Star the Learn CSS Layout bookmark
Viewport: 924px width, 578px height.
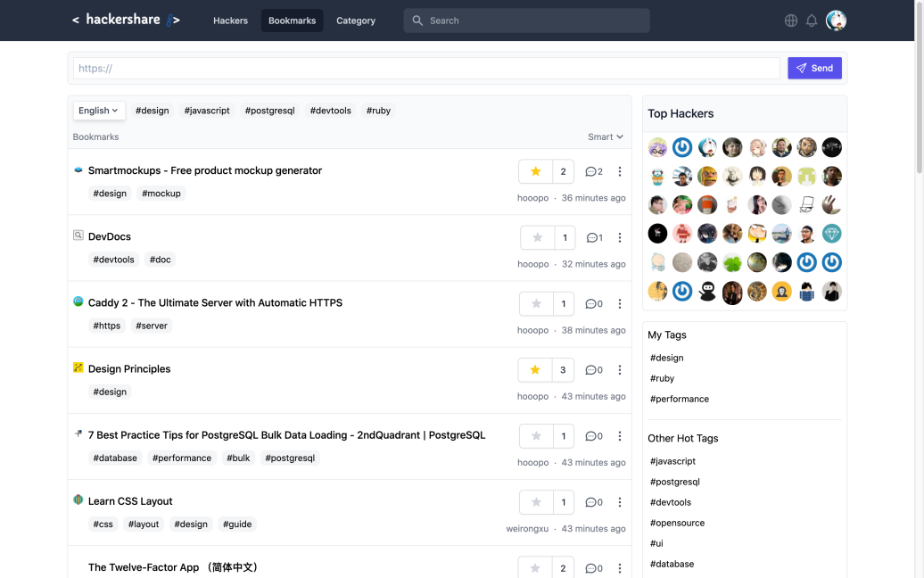tap(535, 501)
